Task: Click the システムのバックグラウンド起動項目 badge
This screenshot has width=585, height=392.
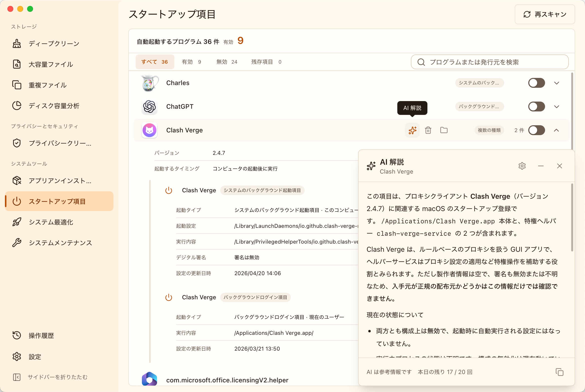Action: pos(262,190)
